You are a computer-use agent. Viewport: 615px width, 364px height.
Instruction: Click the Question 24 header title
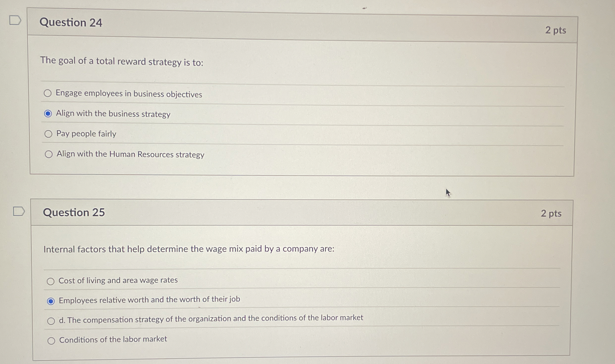pos(71,23)
